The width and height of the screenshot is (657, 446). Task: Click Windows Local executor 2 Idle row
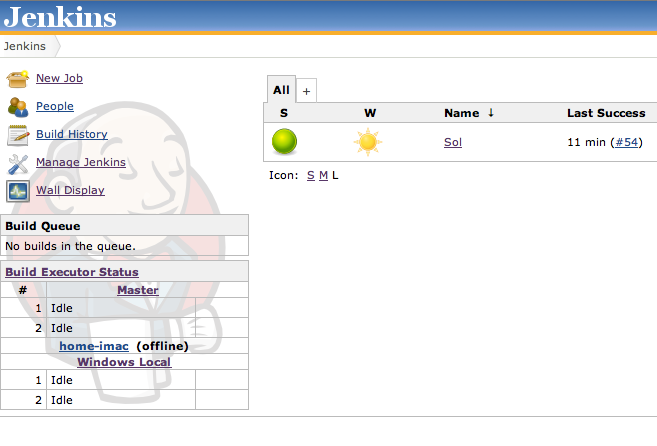pos(124,400)
